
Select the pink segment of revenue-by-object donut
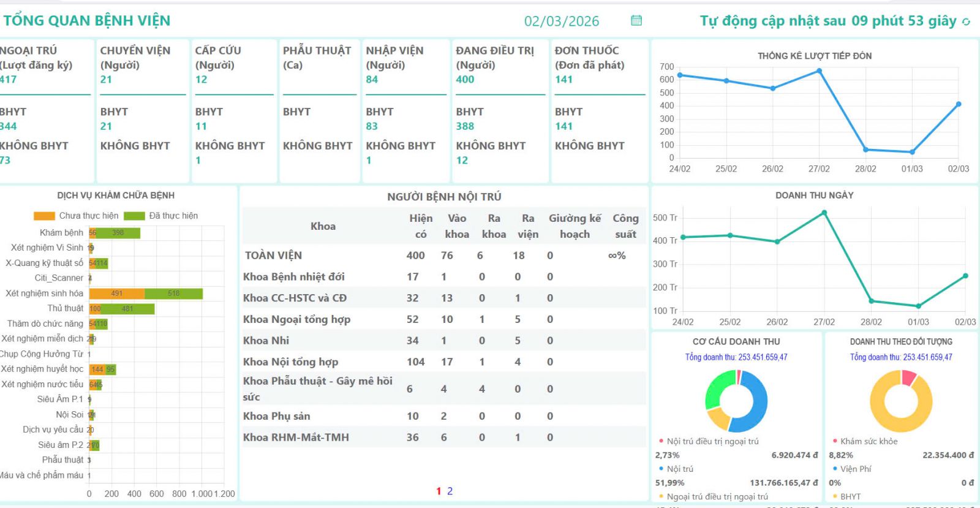[x=908, y=377]
